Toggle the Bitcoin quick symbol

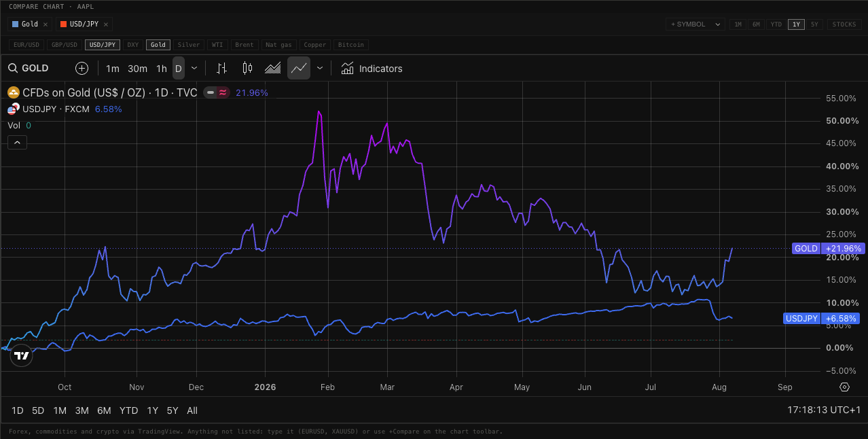coord(350,45)
